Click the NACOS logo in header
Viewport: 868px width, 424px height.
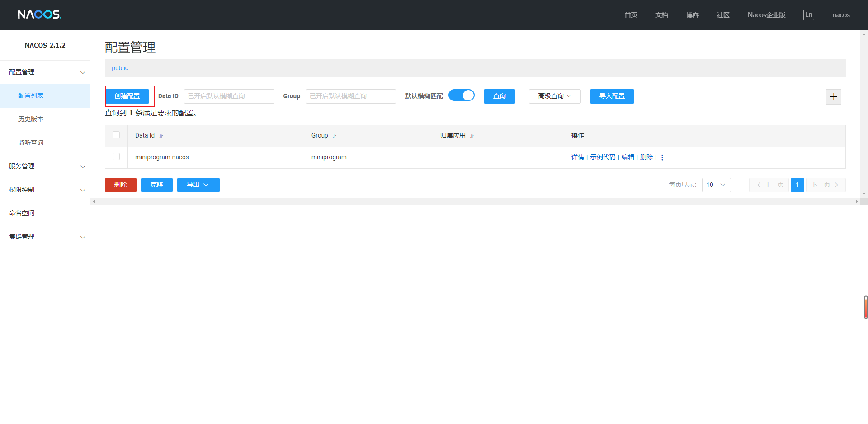coord(39,14)
